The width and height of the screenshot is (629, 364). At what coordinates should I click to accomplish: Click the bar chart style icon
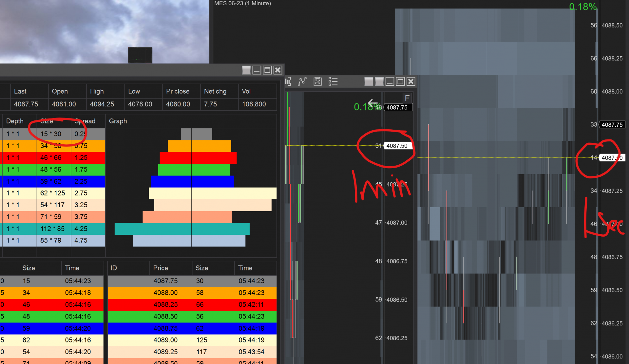click(x=288, y=81)
